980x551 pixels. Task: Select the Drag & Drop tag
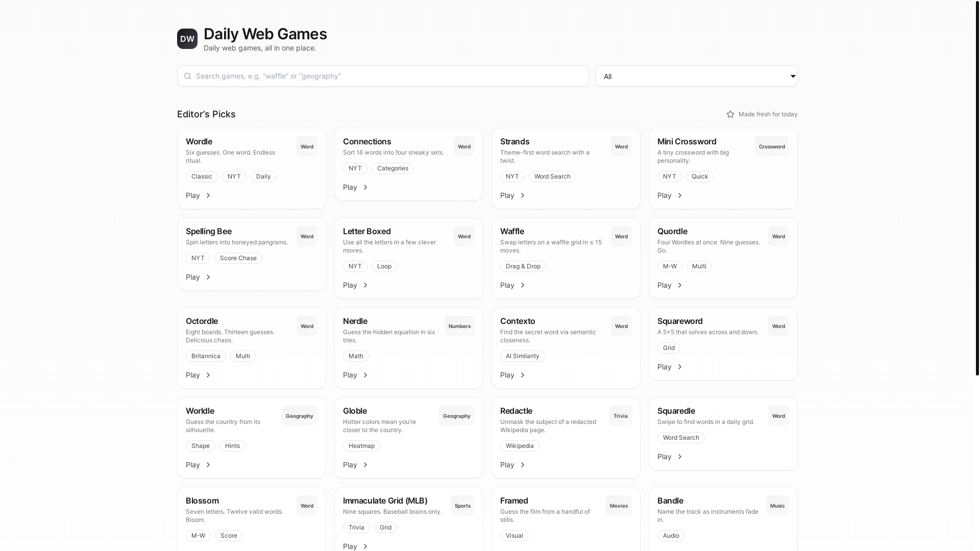pyautogui.click(x=523, y=266)
